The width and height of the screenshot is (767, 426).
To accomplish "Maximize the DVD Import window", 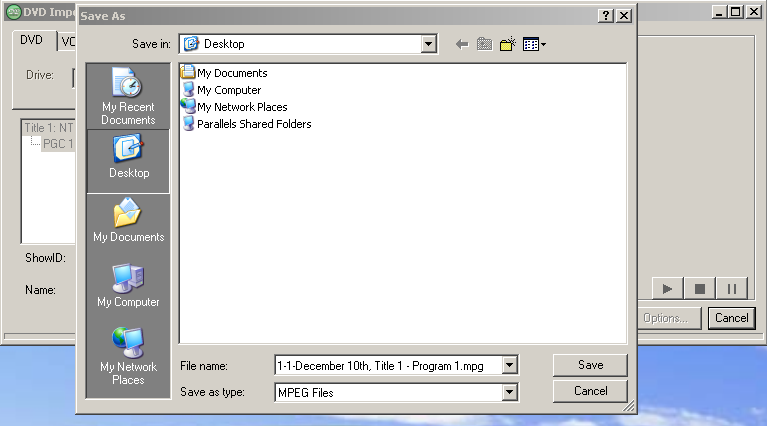I will (735, 12).
